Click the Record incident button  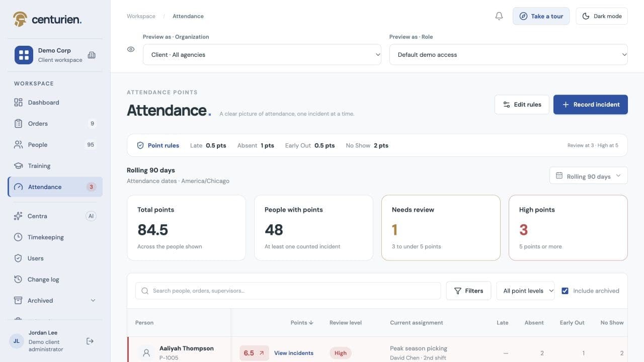pos(591,105)
